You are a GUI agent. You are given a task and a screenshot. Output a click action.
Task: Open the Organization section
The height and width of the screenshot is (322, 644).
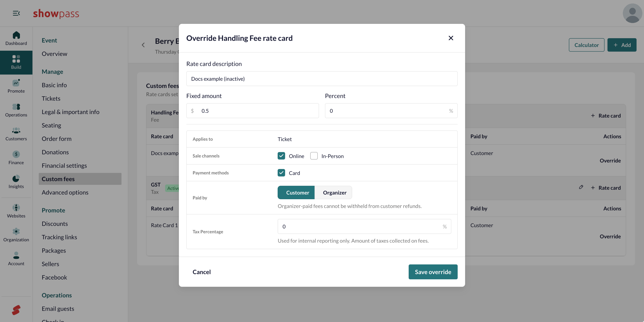pyautogui.click(x=16, y=235)
